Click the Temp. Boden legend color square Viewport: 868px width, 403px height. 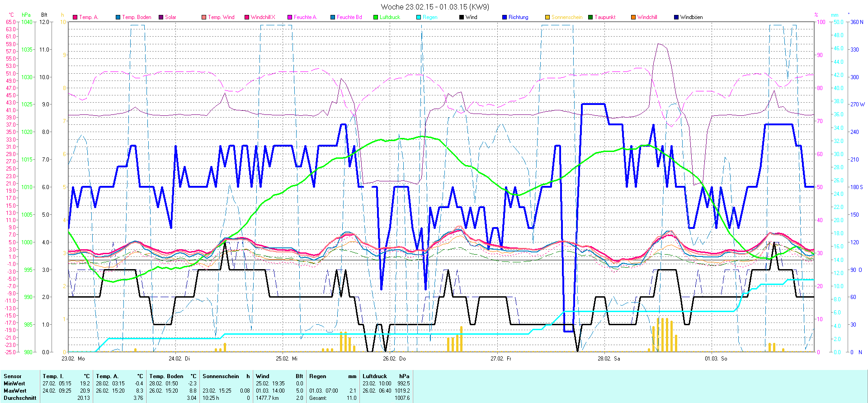[x=118, y=17]
